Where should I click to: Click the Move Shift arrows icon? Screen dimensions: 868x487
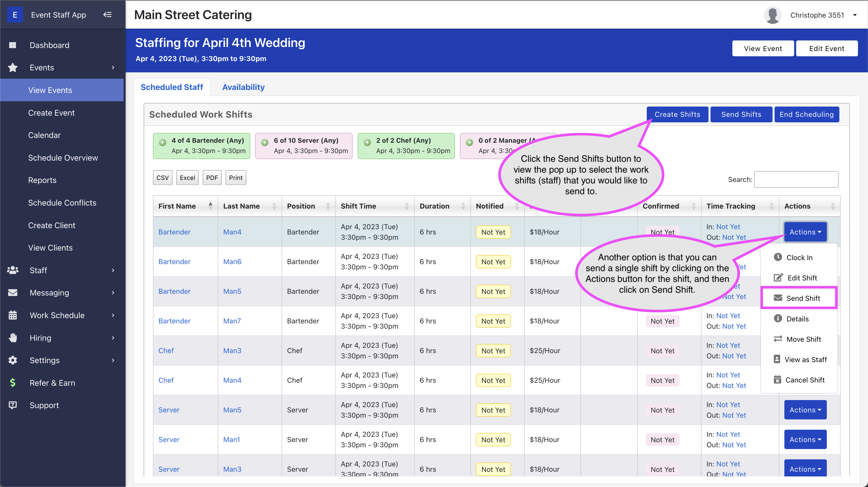pyautogui.click(x=778, y=339)
